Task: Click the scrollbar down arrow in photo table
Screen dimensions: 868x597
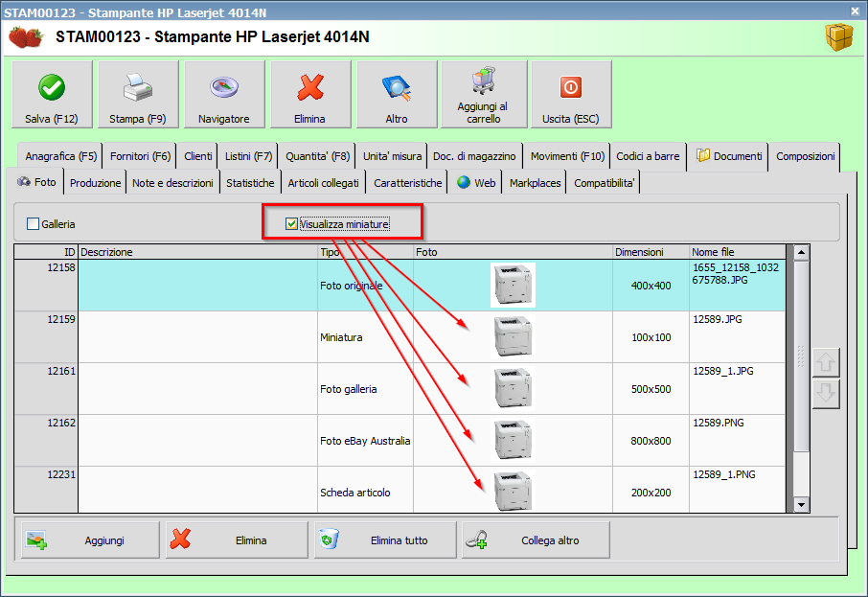Action: coord(801,504)
